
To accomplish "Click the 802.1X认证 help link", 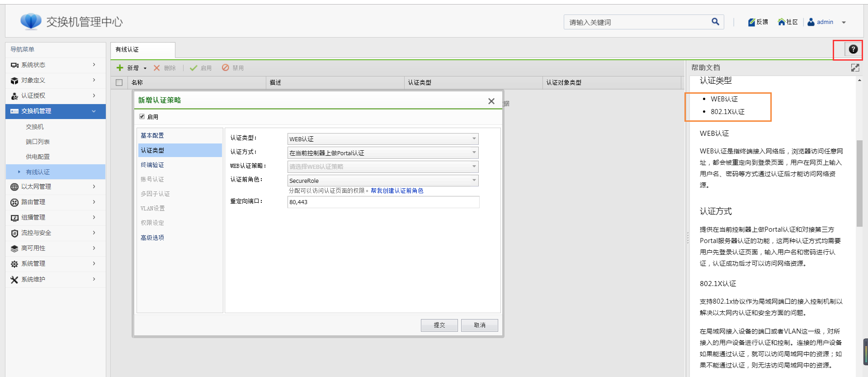I will tap(727, 112).
